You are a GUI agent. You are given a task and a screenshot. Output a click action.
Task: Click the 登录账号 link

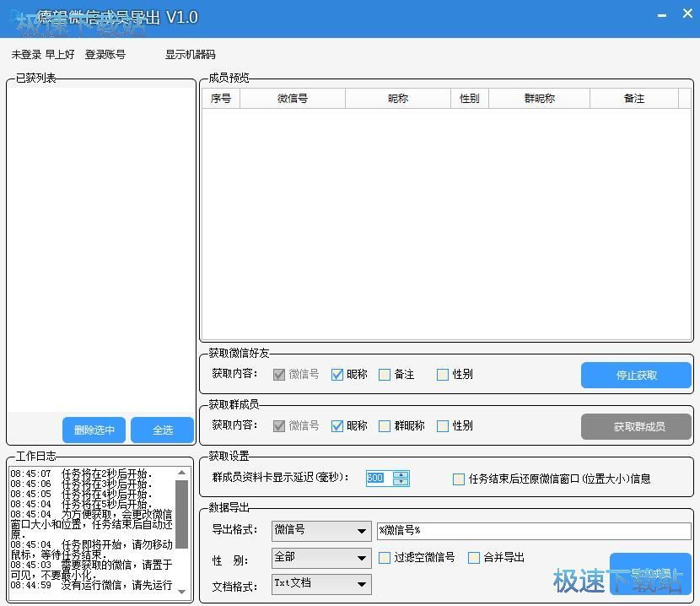(x=105, y=55)
